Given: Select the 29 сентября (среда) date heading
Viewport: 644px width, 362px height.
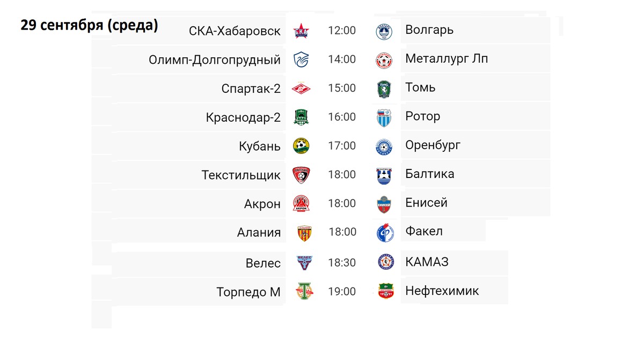Looking at the screenshot, I should pos(90,25).
